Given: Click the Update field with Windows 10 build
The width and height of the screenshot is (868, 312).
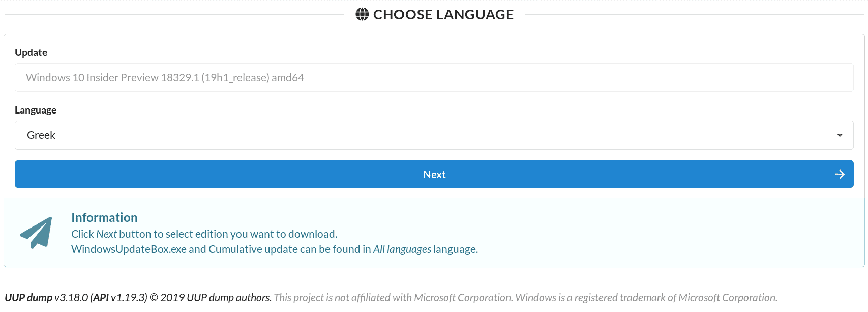Looking at the screenshot, I should [x=434, y=77].
